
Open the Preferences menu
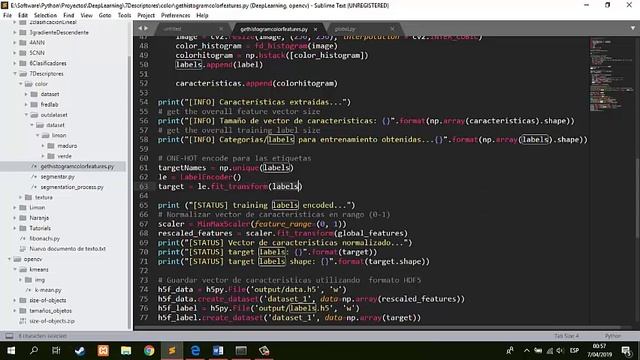(176, 15)
